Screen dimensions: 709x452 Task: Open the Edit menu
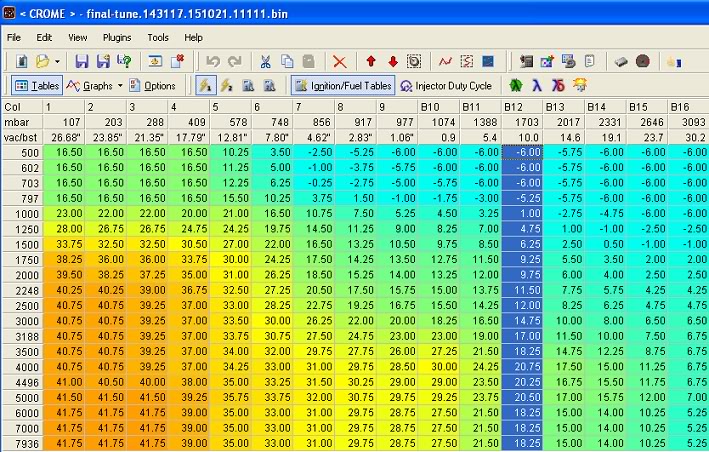[x=44, y=38]
